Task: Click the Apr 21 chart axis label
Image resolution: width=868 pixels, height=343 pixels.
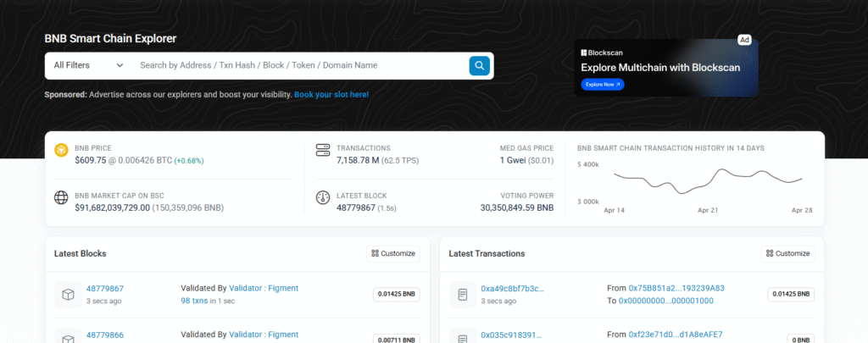Action: [x=708, y=211]
